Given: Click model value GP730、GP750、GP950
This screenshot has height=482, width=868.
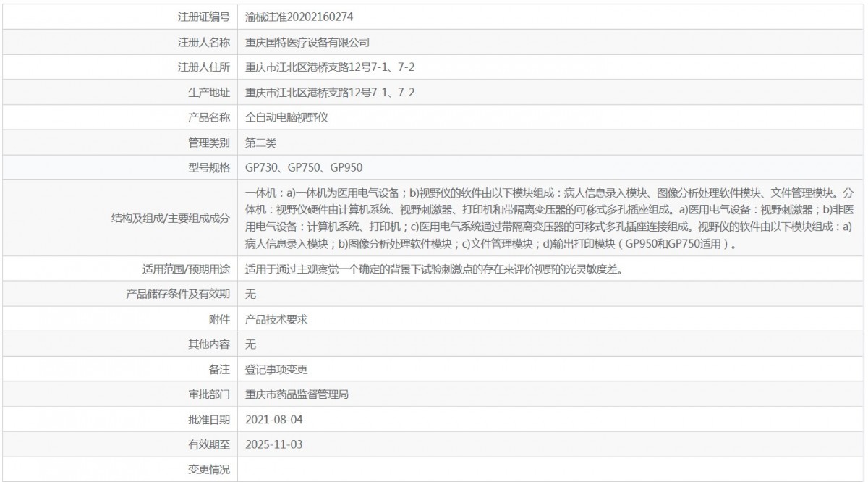Looking at the screenshot, I should point(304,168).
